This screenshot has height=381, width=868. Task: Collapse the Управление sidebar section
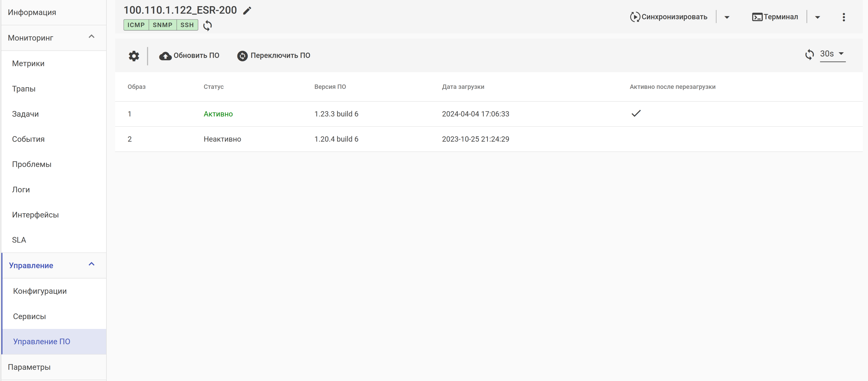[x=91, y=264]
